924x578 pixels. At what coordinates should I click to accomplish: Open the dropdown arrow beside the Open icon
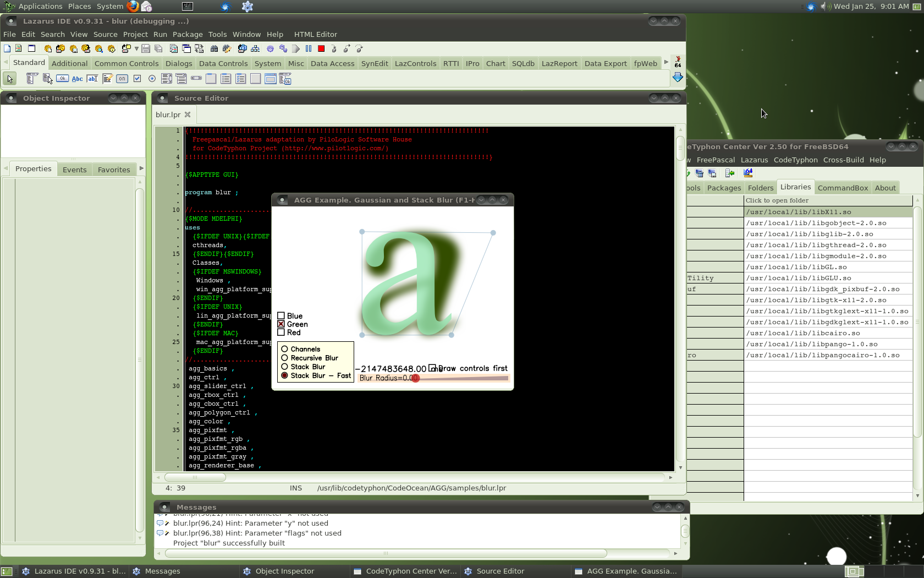click(x=136, y=49)
